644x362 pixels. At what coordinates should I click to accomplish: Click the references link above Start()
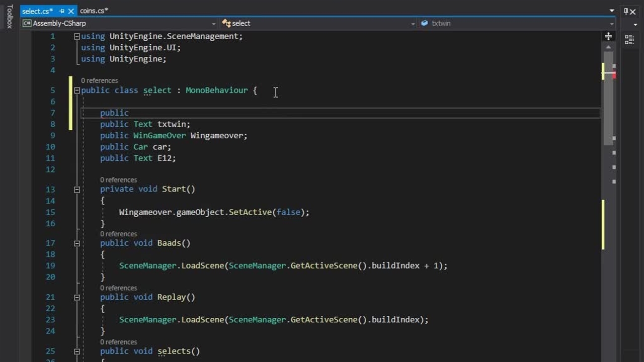tap(118, 180)
